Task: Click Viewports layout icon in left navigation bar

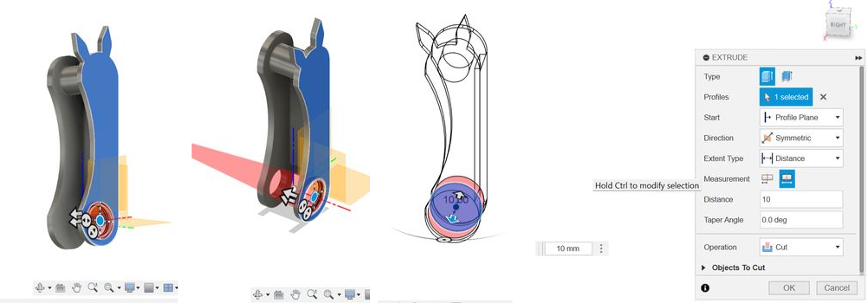Action: pyautogui.click(x=168, y=288)
